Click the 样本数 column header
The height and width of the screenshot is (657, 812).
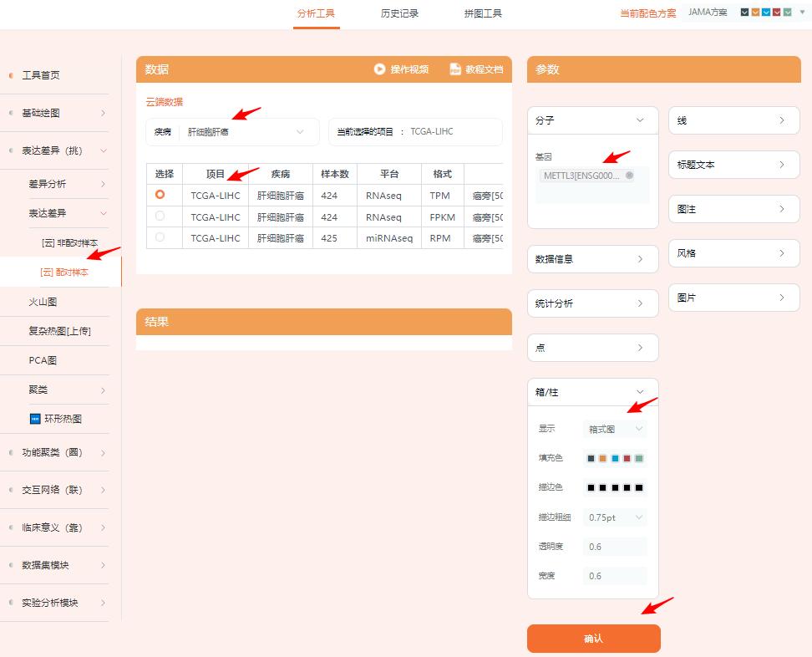(x=335, y=174)
